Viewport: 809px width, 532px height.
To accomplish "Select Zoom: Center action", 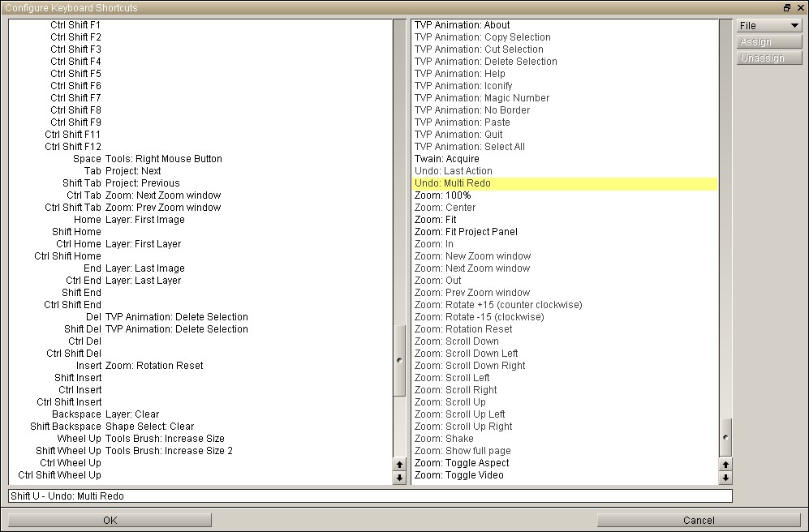I will [565, 208].
